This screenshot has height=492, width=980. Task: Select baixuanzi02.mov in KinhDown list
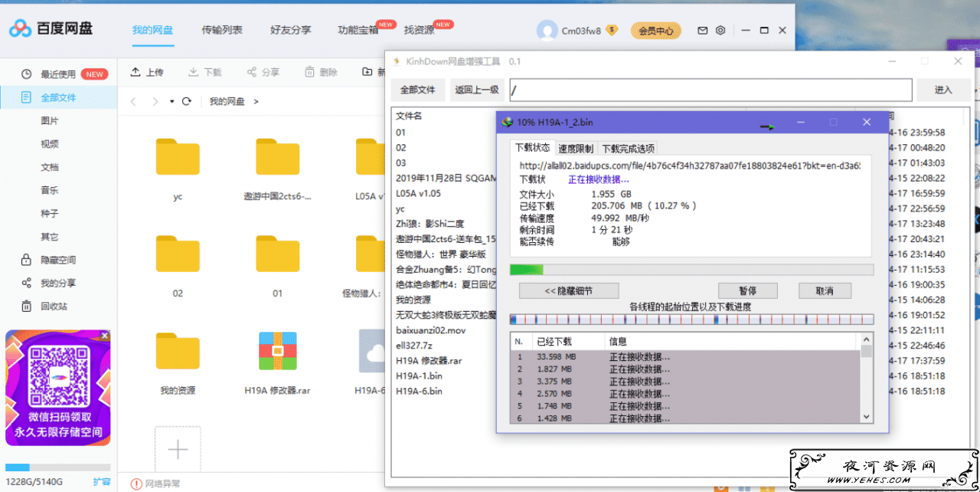click(x=431, y=330)
